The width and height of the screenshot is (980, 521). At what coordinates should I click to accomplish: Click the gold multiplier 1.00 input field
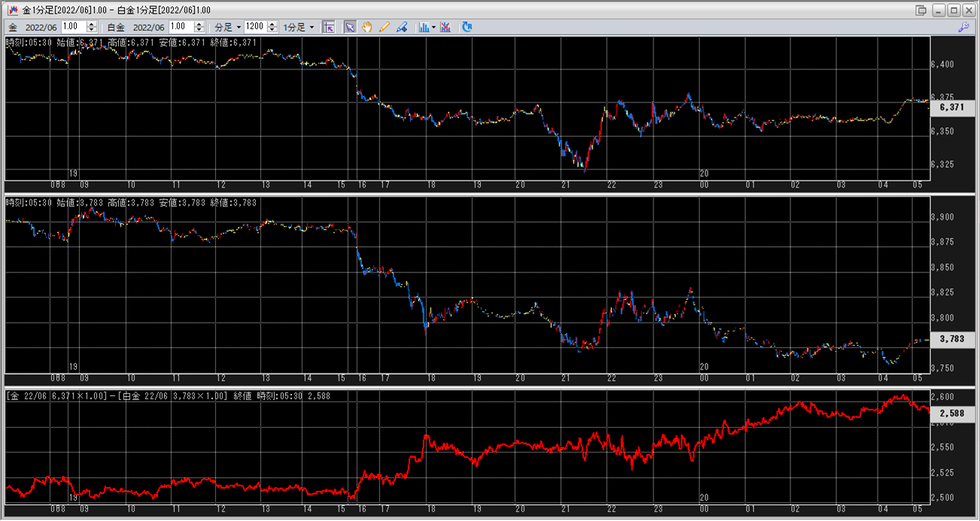tap(74, 27)
